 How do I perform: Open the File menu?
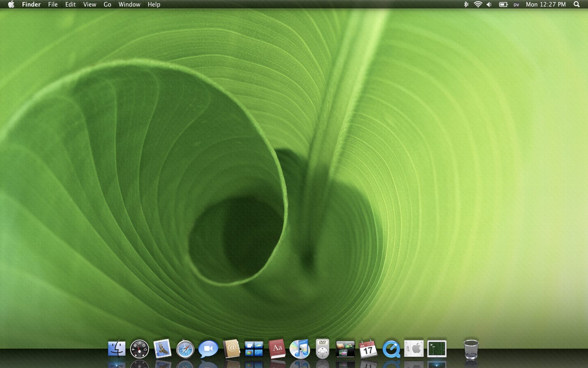pos(53,4)
